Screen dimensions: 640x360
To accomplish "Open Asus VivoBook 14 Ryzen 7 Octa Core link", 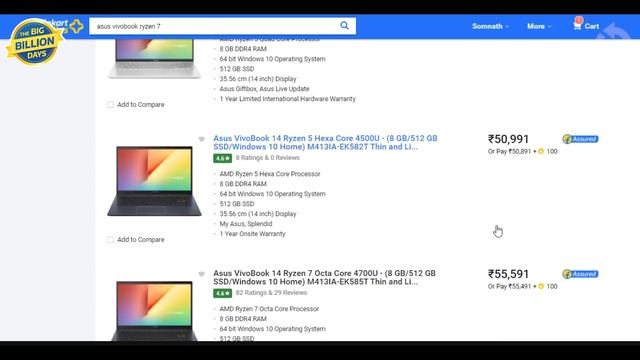I will point(324,278).
